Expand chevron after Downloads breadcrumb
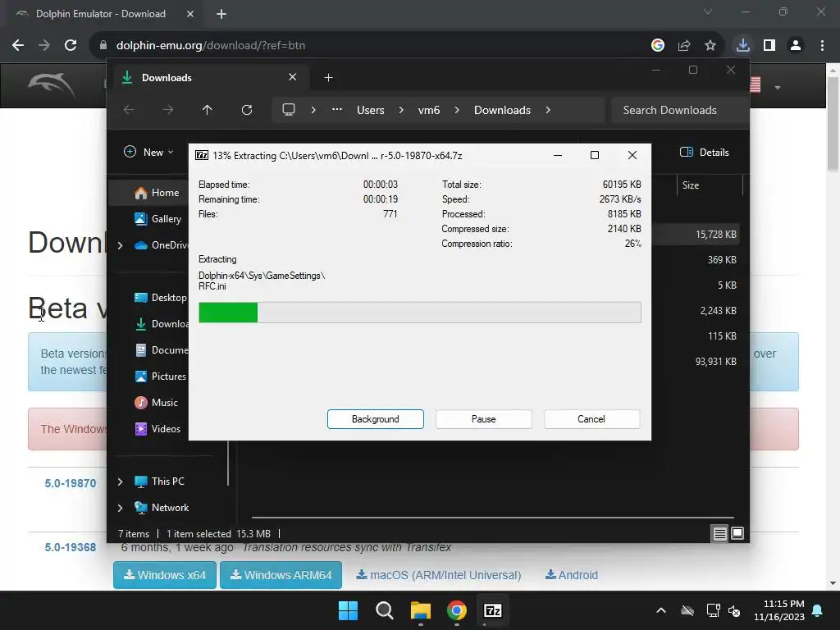Image resolution: width=840 pixels, height=630 pixels. (x=547, y=110)
